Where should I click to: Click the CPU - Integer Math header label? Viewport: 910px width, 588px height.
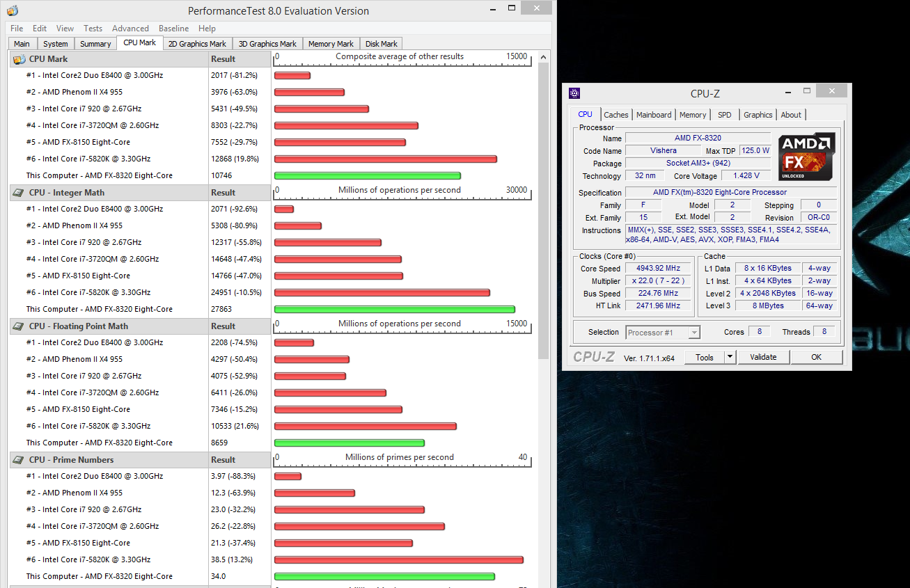[x=67, y=193]
